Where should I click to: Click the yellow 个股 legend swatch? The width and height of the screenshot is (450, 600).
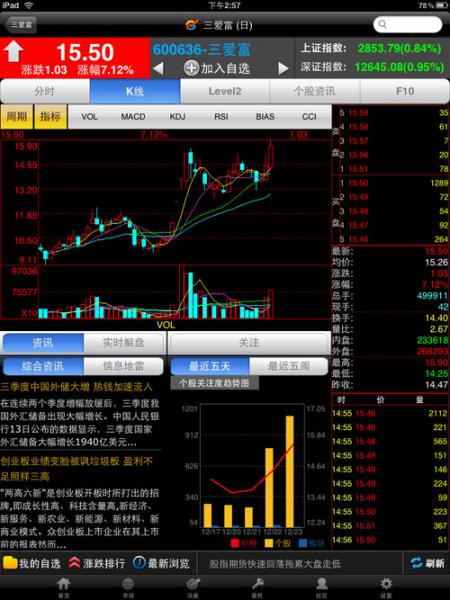(269, 543)
